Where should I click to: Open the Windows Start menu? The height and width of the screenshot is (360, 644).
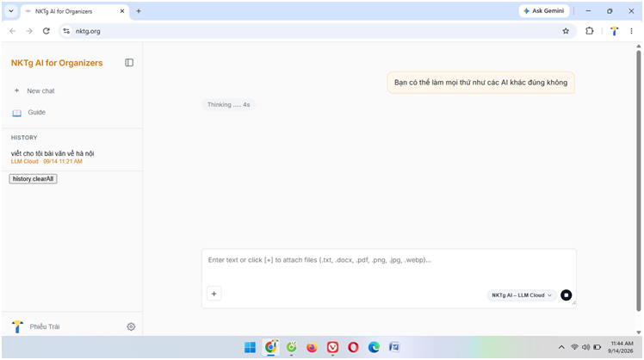(250, 348)
